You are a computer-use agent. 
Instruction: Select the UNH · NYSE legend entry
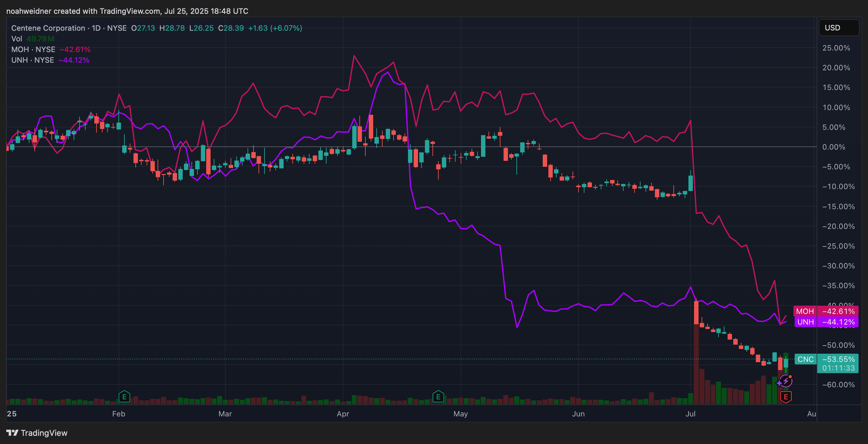[x=32, y=60]
